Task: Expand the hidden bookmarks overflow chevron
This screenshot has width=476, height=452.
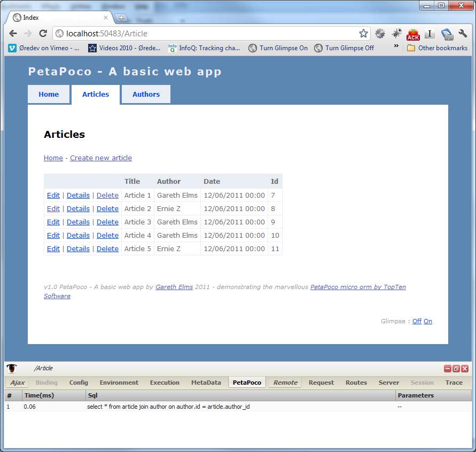Action: click(x=396, y=46)
